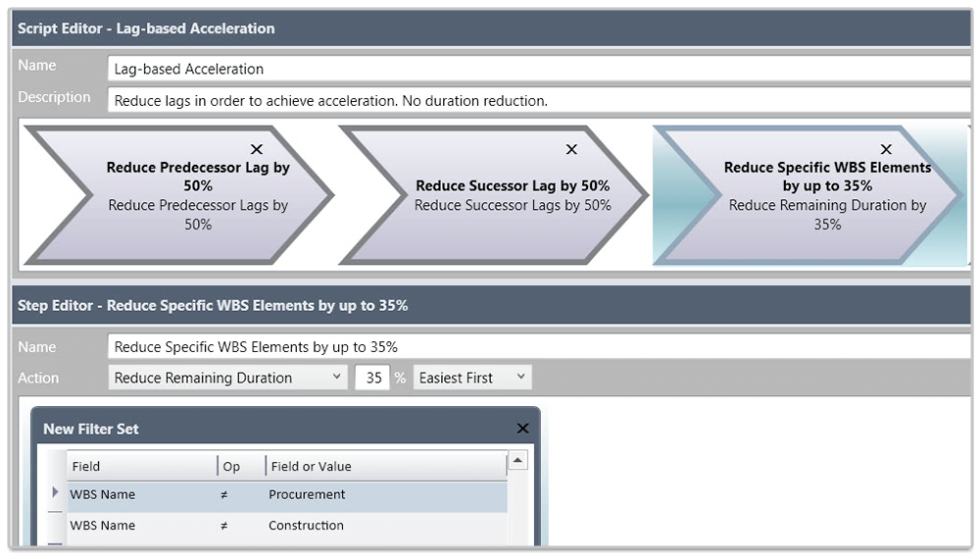Remove the Reduce Specific WBS Elements step
The width and height of the screenshot is (980, 559).
(886, 149)
